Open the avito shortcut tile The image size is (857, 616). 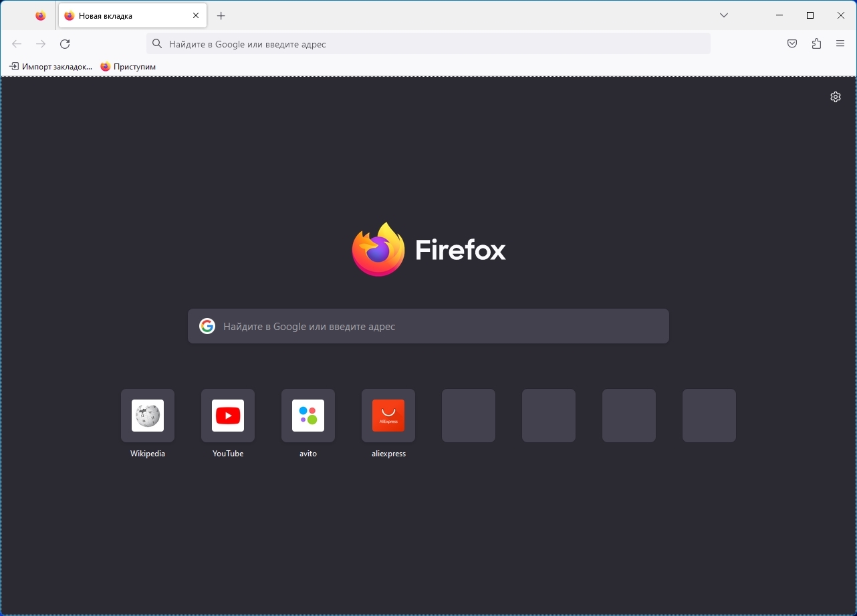308,416
